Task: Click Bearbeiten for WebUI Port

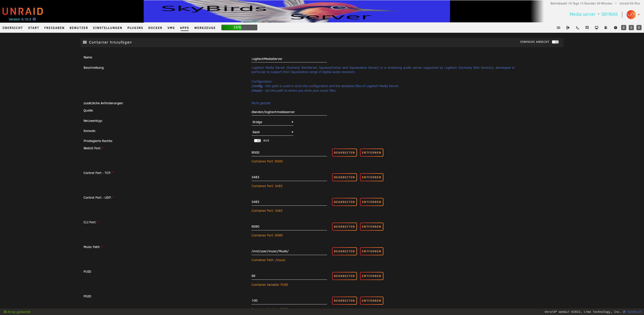Action: 344,153
